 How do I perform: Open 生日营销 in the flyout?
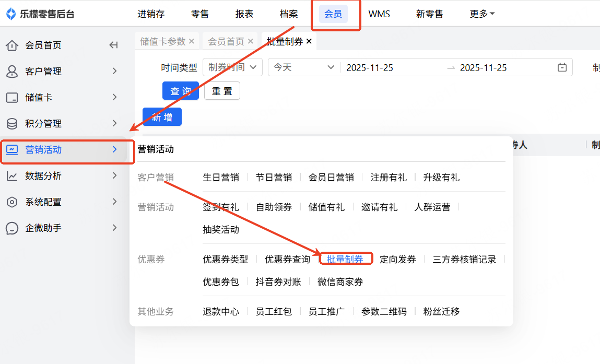tap(221, 177)
